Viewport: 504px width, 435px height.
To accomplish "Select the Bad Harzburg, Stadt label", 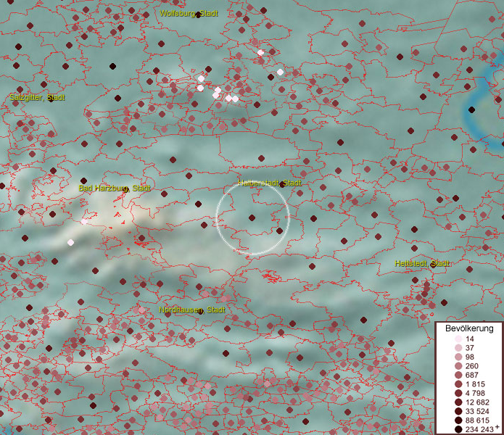I will pyautogui.click(x=115, y=188).
